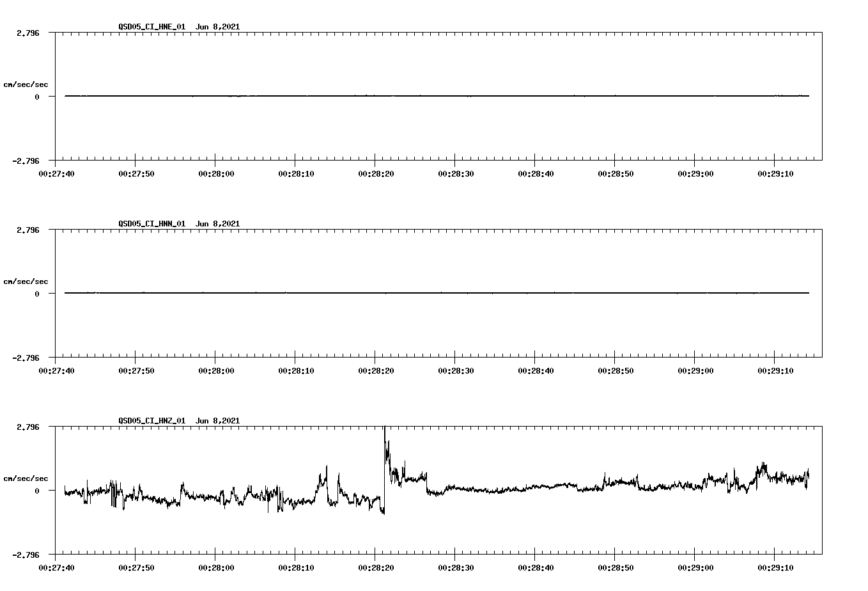Click the 00:27:50 time label under HNN plot
Image resolution: width=868 pixels, height=591 pixels.
click(136, 370)
